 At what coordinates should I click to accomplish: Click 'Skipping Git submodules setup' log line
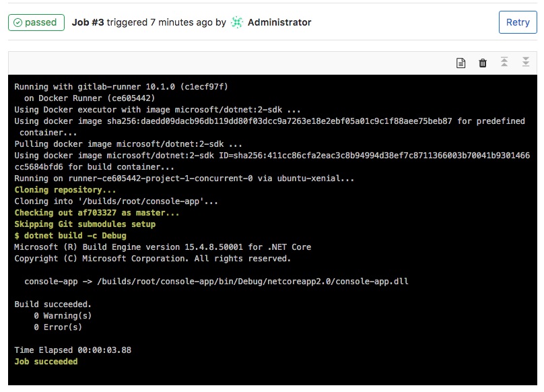point(85,224)
